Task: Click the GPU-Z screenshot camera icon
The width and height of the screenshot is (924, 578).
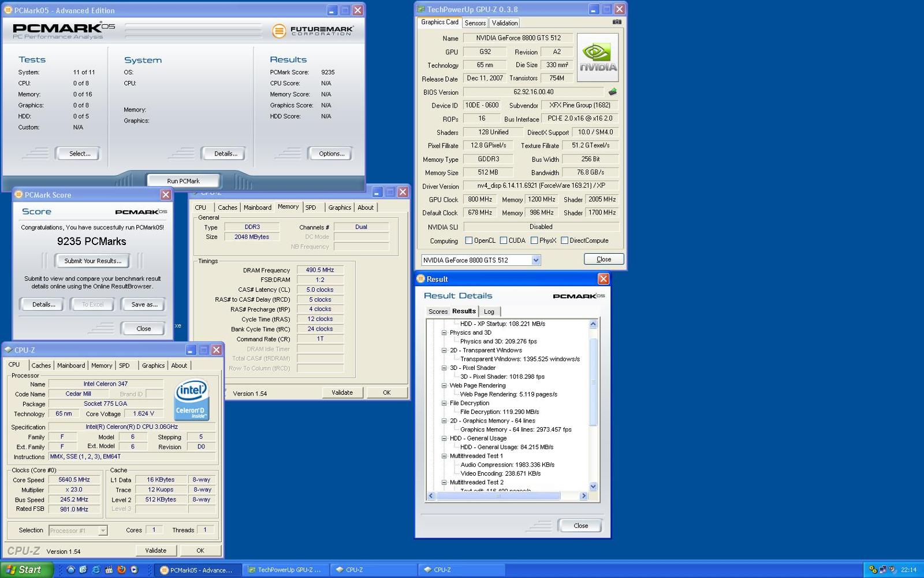Action: pyautogui.click(x=617, y=22)
